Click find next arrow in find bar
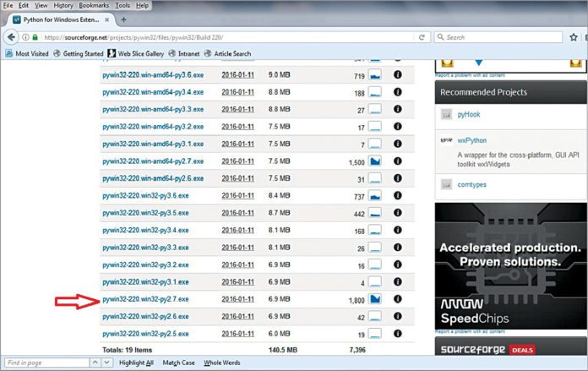The width and height of the screenshot is (588, 371). 106,363
